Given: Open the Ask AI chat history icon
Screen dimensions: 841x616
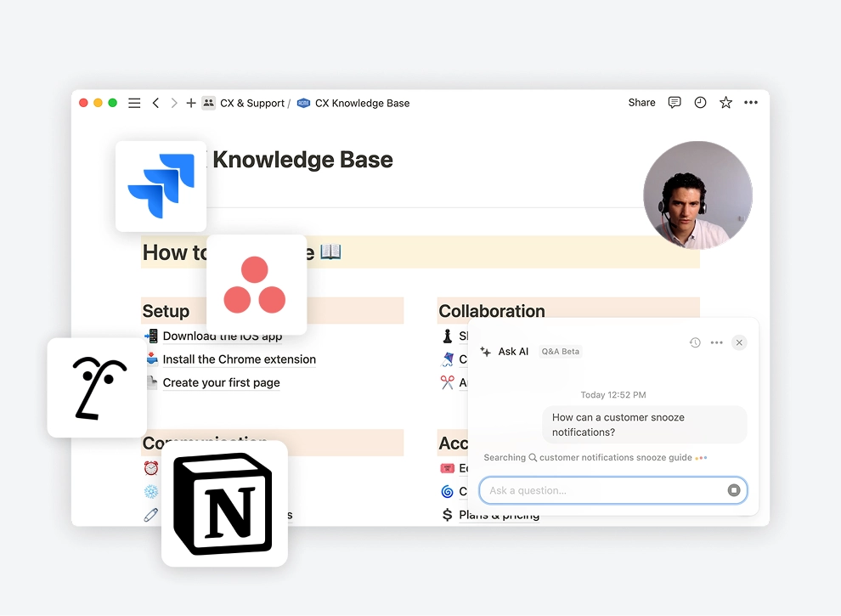Looking at the screenshot, I should (695, 342).
